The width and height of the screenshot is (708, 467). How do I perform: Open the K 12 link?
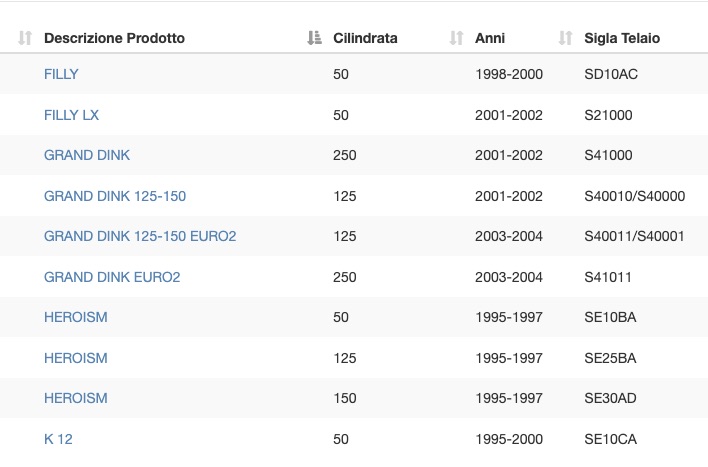tap(58, 439)
